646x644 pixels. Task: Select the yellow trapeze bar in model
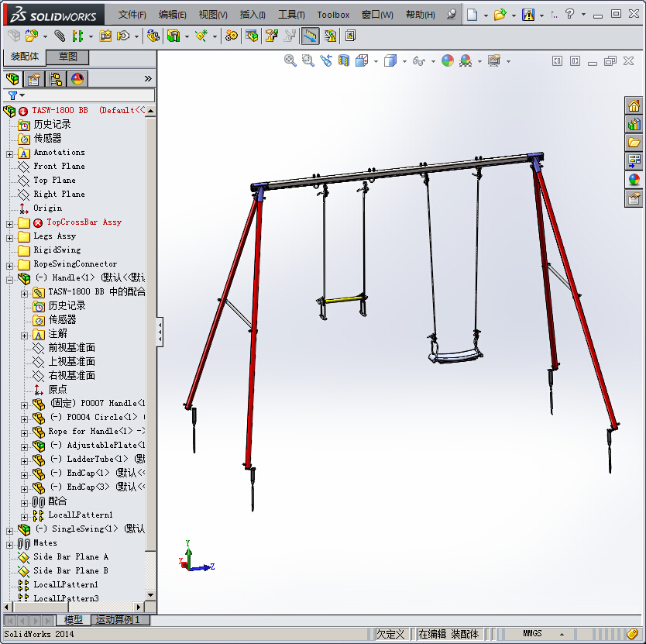[x=343, y=299]
